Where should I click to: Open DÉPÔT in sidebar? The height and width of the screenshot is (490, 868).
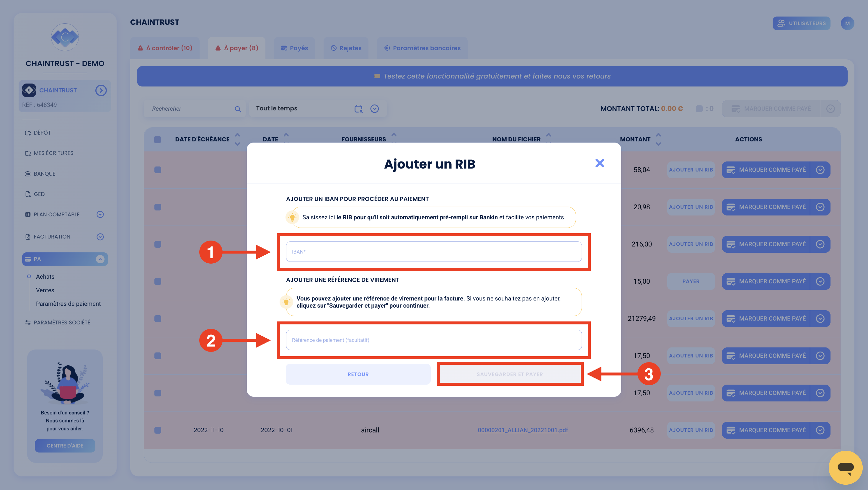[38, 133]
